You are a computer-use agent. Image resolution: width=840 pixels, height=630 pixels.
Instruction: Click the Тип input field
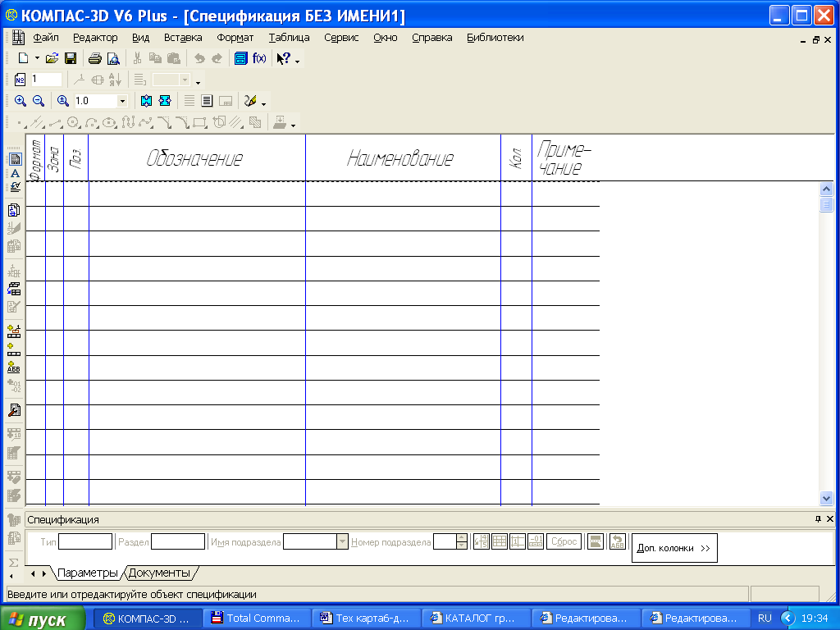pos(85,541)
